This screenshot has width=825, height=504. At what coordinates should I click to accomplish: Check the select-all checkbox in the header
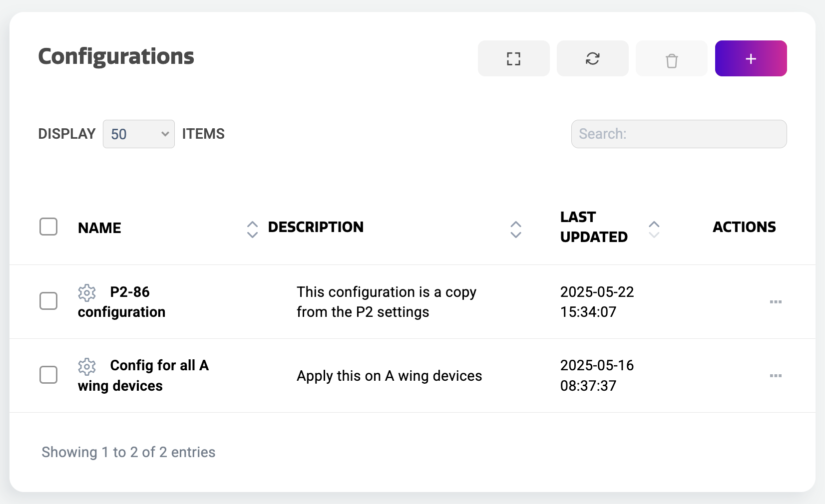(48, 227)
